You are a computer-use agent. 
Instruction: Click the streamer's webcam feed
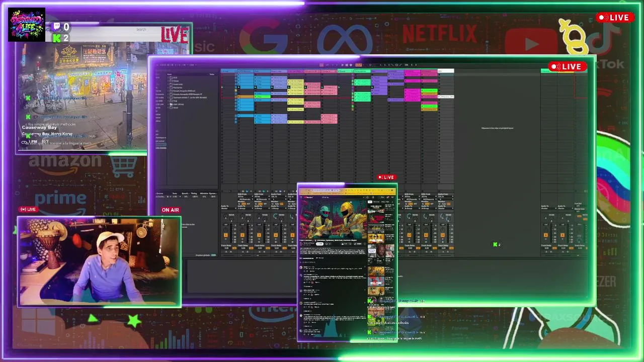pos(99,261)
